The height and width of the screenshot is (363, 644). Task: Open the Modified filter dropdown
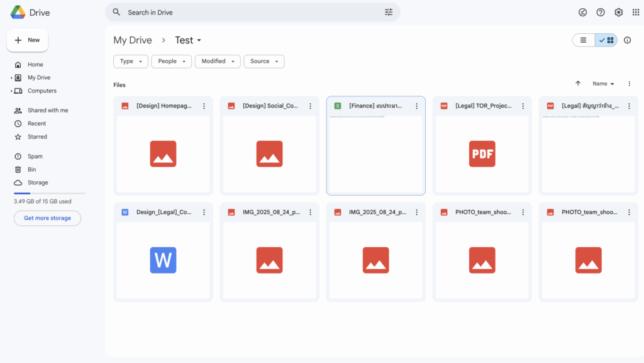tap(218, 61)
